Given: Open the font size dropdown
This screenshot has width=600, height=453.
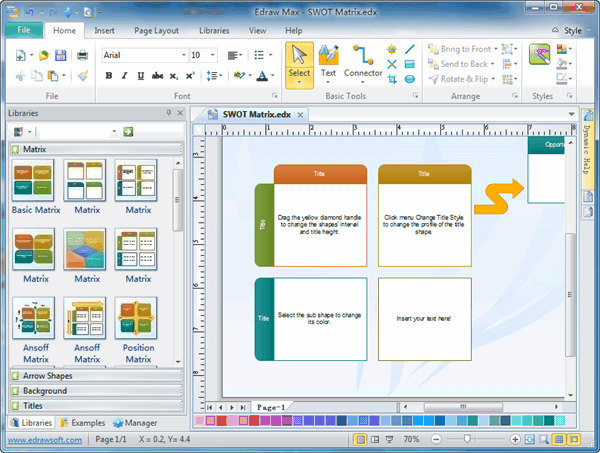Looking at the screenshot, I should click(213, 55).
